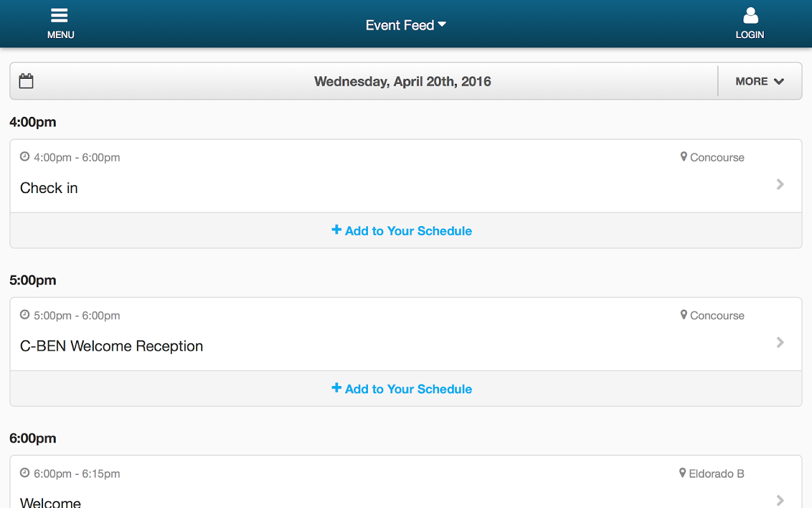The image size is (812, 508).
Task: Select the Wednesday, April 20th, 2016 date
Action: point(402,81)
